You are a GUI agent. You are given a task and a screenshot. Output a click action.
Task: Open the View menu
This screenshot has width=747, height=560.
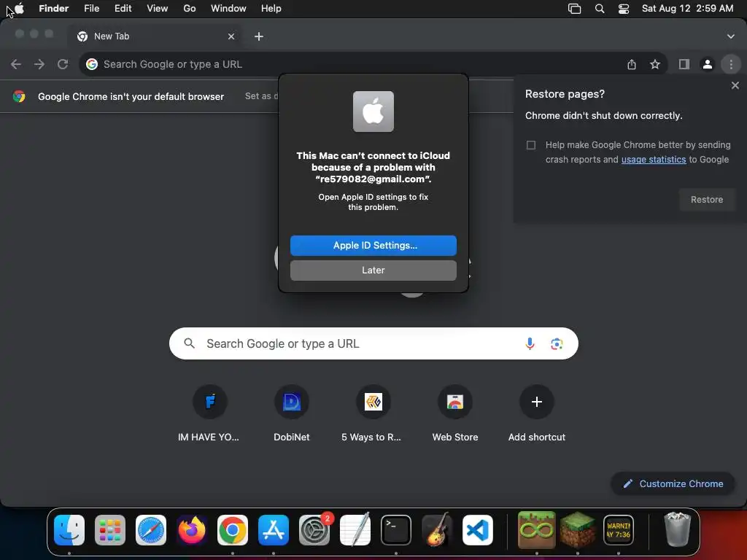(x=158, y=8)
